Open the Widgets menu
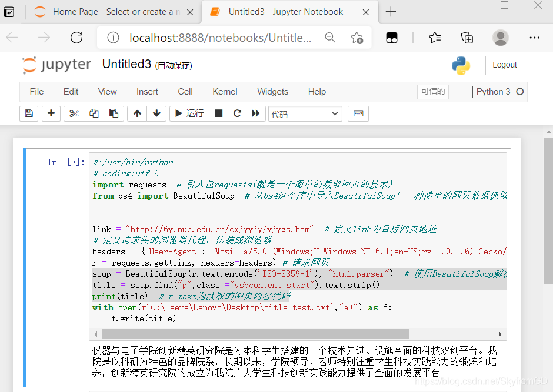553x392 pixels. tap(272, 92)
